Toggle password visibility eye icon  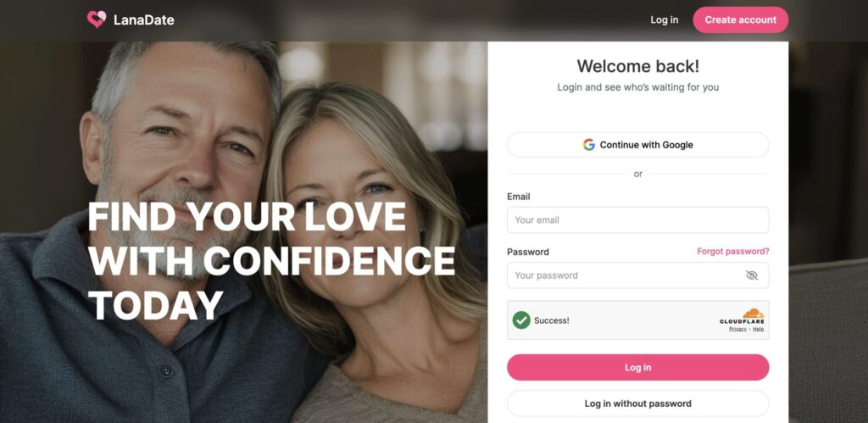751,276
